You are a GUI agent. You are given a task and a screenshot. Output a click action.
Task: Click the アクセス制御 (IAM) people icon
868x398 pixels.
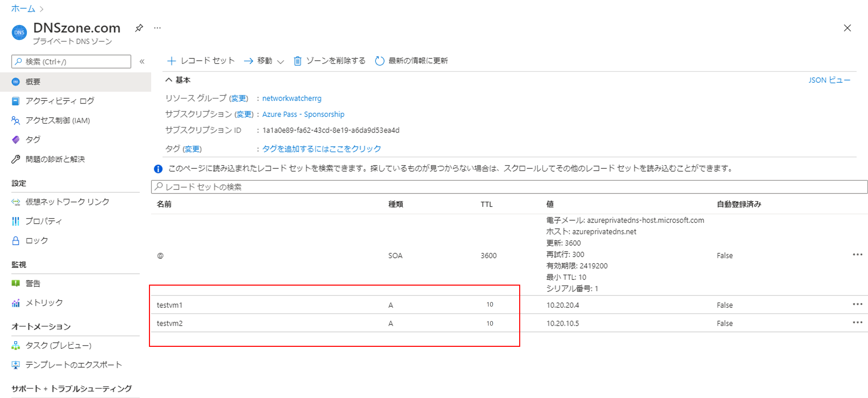pos(15,120)
